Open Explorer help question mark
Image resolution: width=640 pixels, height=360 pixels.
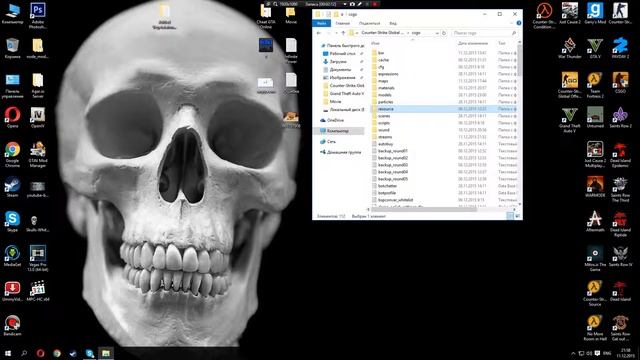coord(519,23)
